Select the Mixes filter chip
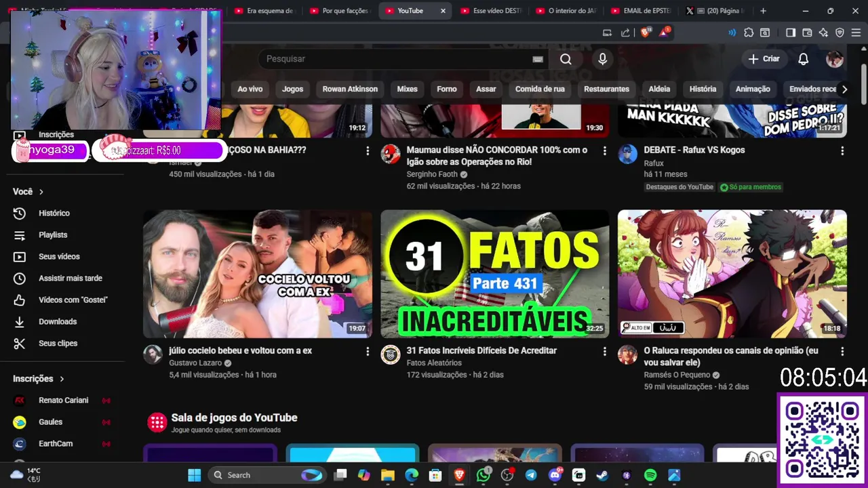 click(x=407, y=89)
